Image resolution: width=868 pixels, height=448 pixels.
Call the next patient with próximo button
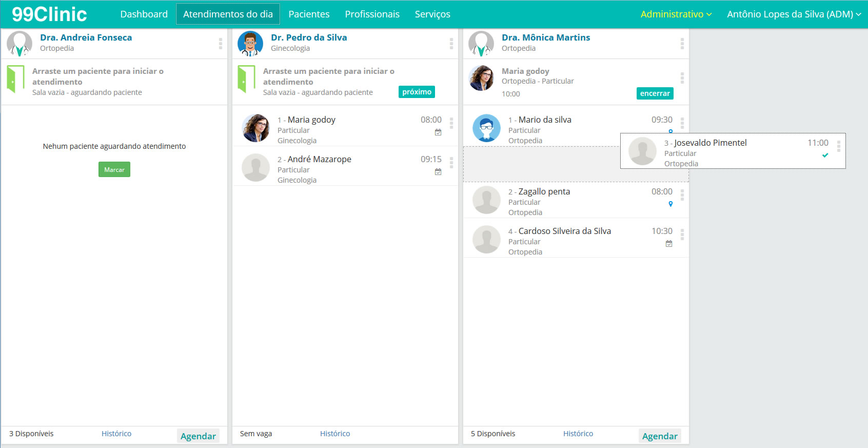point(417,92)
